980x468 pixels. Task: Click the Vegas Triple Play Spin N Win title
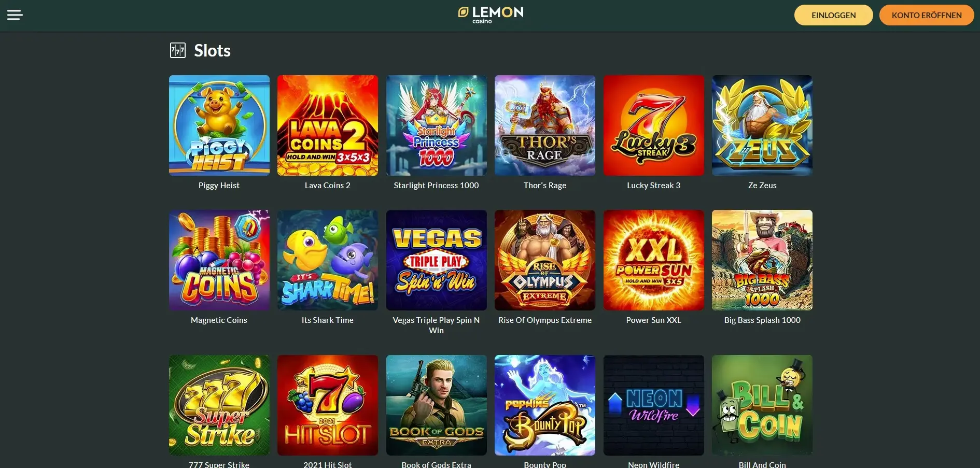[437, 325]
